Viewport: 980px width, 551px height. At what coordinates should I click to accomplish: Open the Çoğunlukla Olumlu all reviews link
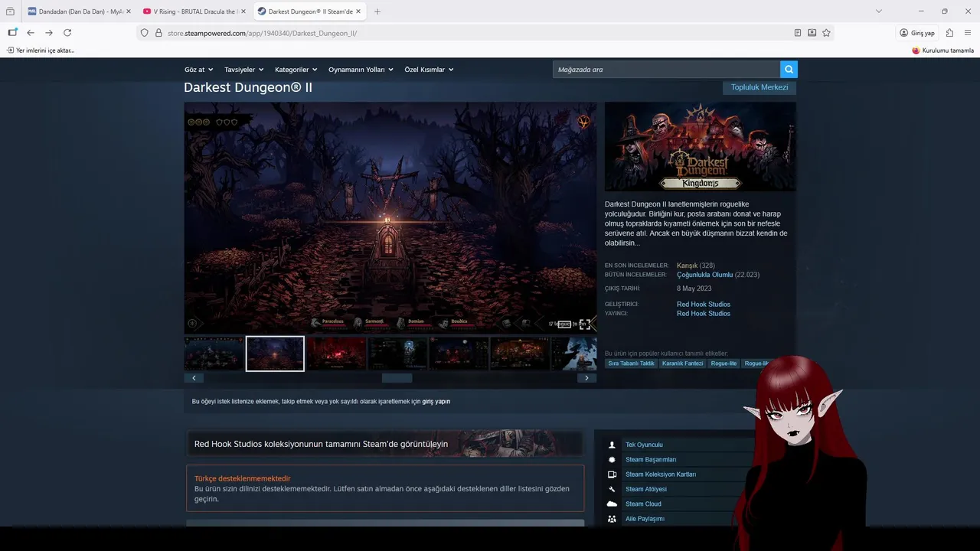705,275
